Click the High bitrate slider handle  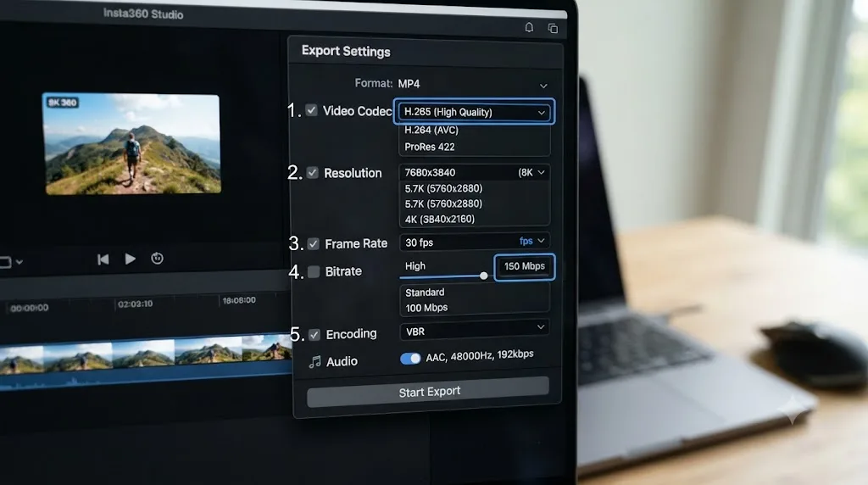click(484, 276)
